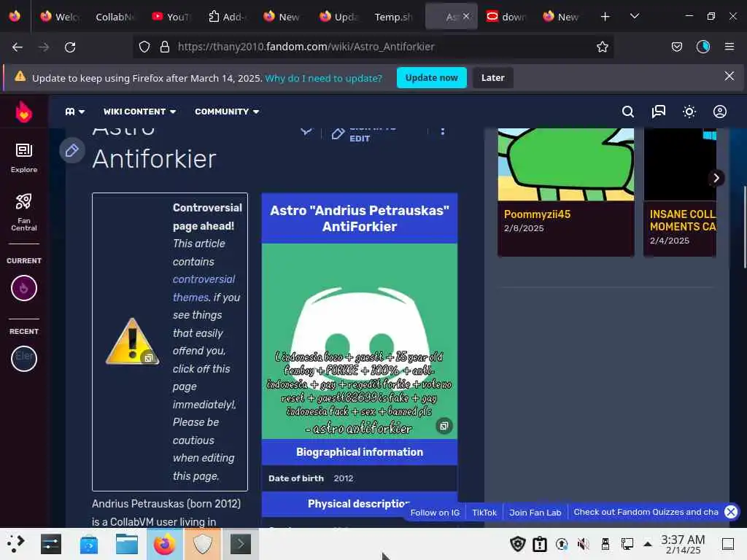Open the 'Why do I need to update?' link
Screen dimensions: 747x560
click(x=323, y=78)
